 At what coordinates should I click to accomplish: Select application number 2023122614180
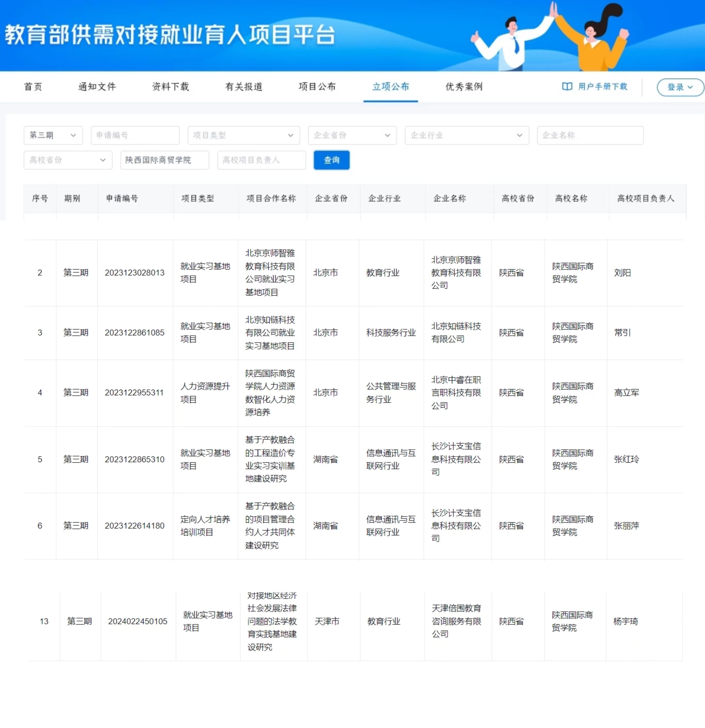click(135, 526)
